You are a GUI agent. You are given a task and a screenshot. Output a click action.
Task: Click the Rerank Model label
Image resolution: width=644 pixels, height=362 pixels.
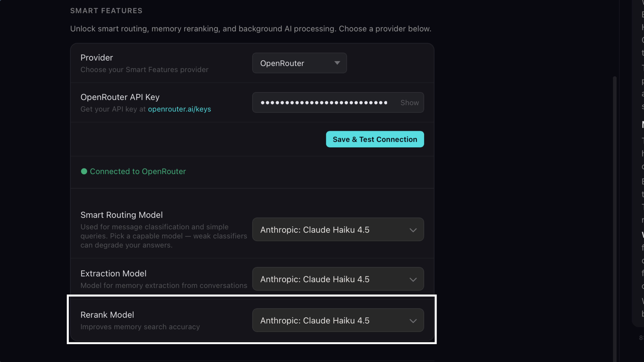pos(107,315)
